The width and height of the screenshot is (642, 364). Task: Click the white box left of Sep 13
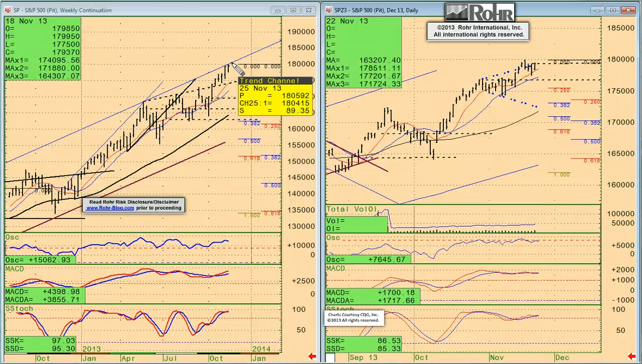point(330,357)
